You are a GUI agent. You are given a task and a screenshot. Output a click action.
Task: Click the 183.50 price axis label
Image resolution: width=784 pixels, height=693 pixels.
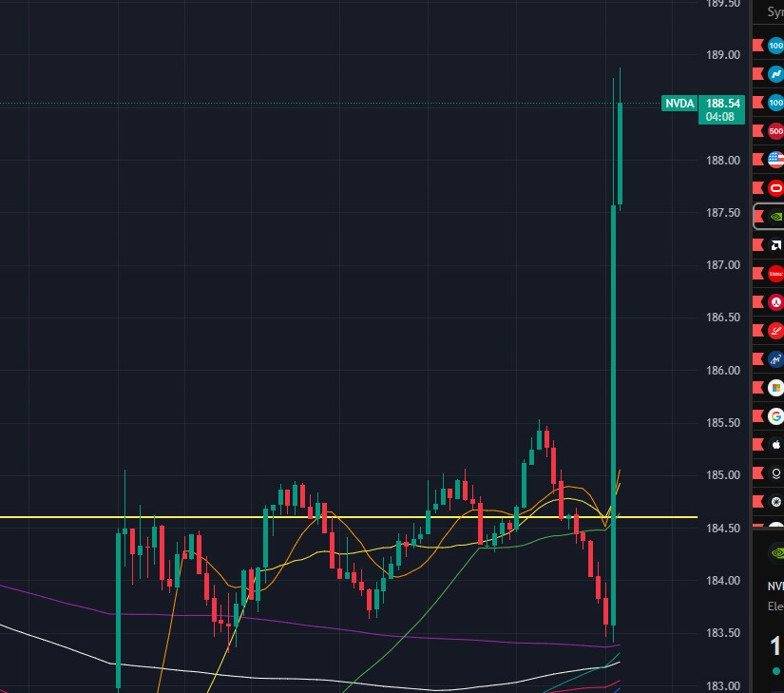722,633
